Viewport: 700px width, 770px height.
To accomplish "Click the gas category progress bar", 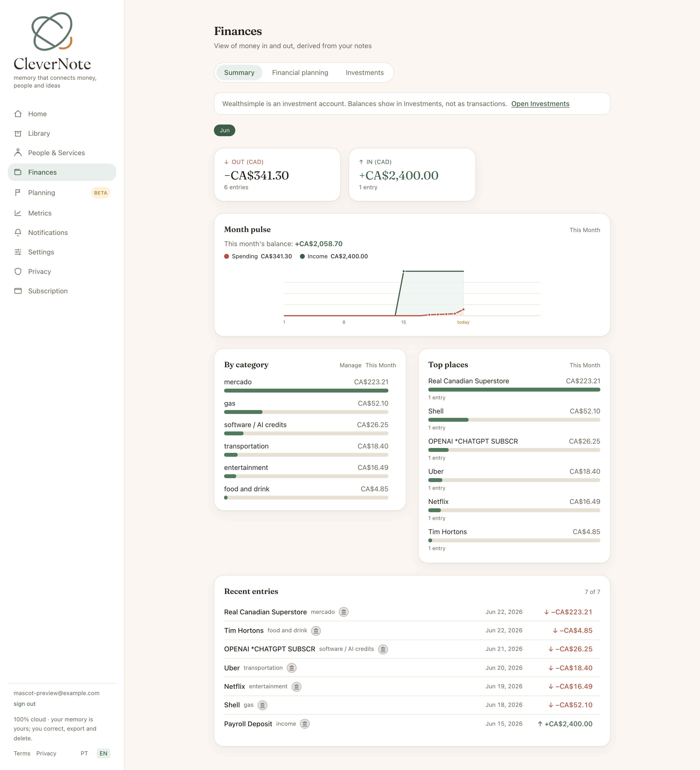I will point(306,412).
